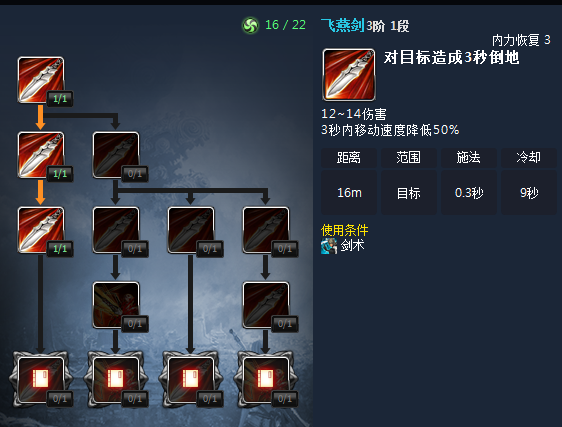Click the first secret book slot at bottom

coord(41,379)
